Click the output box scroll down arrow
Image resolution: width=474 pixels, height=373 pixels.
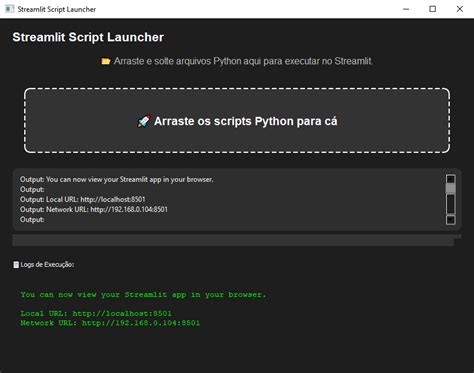pyautogui.click(x=451, y=220)
